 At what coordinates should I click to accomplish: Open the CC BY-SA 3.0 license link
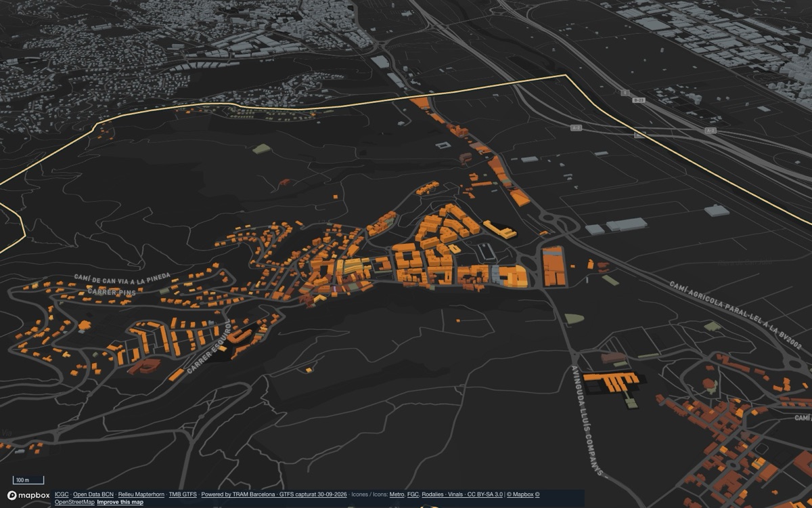(484, 494)
